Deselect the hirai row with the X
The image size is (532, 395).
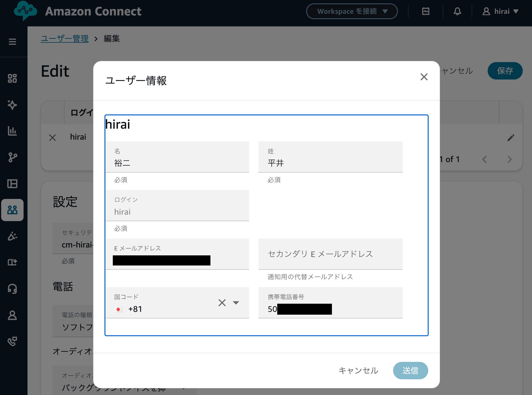pos(52,137)
